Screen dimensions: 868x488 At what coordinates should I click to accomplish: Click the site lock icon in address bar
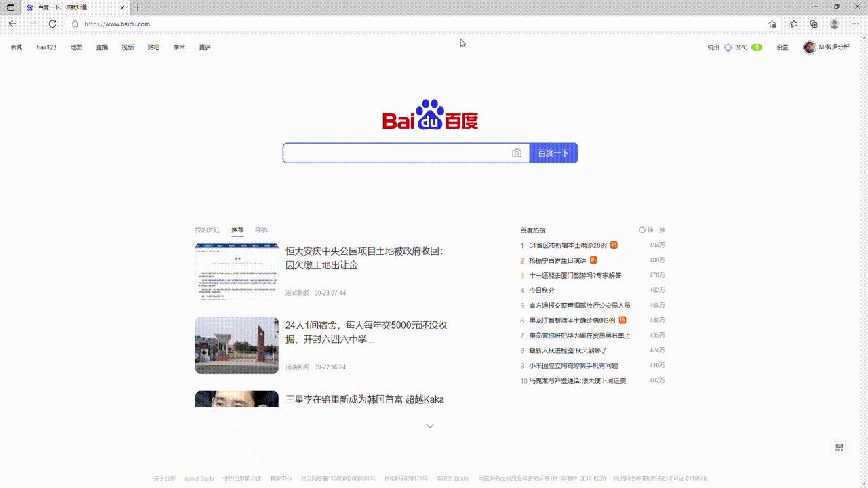tap(75, 24)
